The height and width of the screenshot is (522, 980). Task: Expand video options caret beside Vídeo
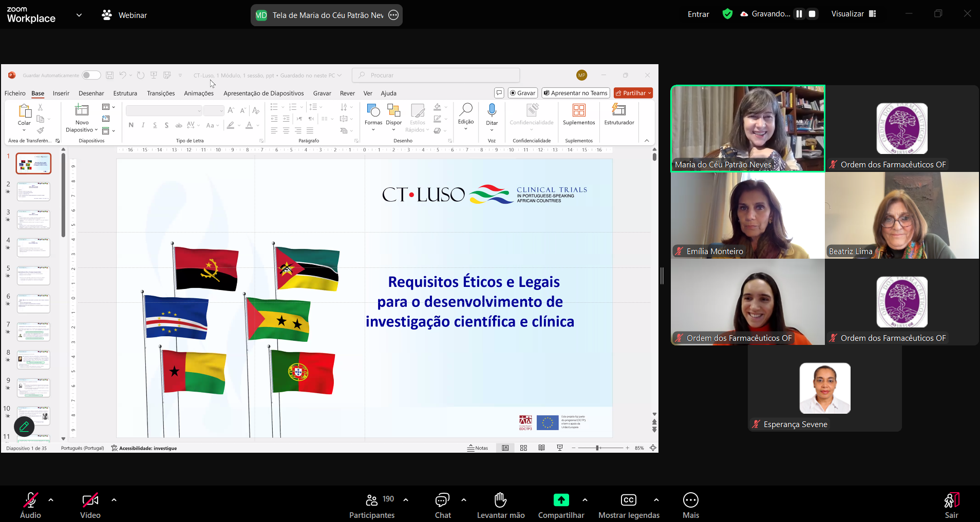(114, 499)
